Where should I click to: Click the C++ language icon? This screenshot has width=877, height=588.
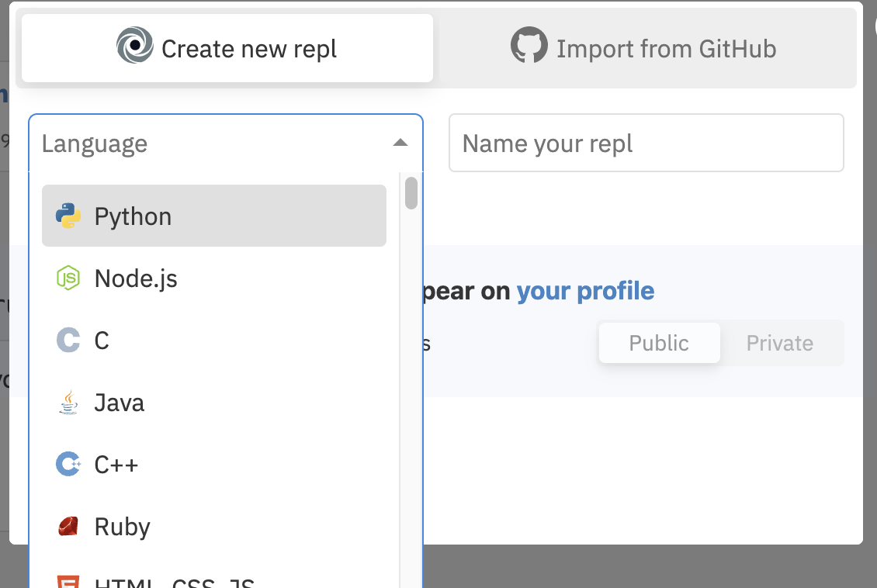click(68, 465)
